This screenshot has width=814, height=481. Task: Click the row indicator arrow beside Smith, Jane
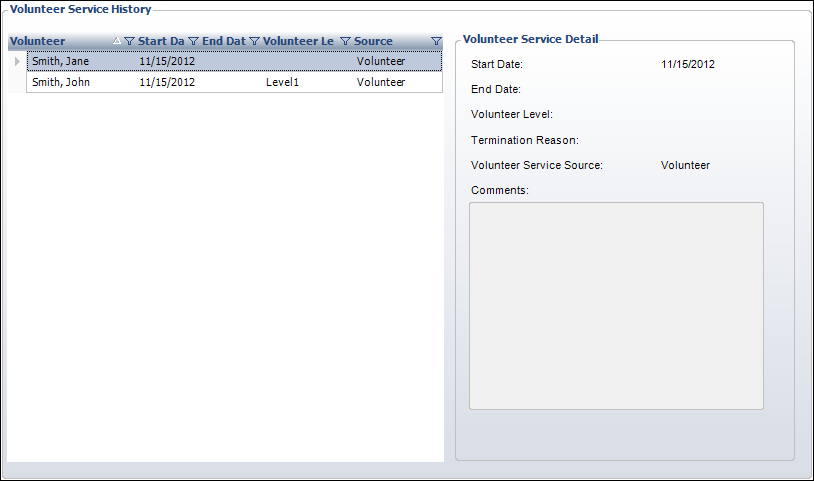[17, 61]
